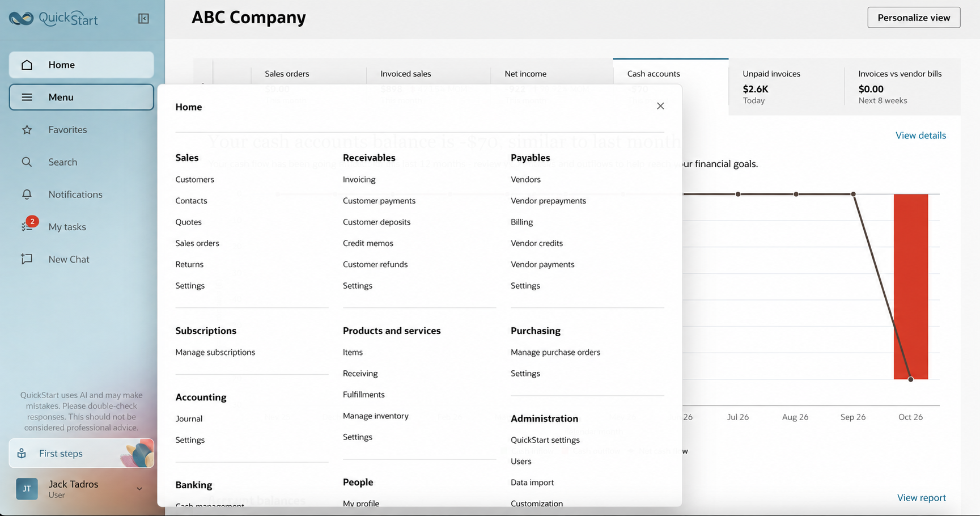Click the First steps icon
980x516 pixels.
click(x=22, y=453)
